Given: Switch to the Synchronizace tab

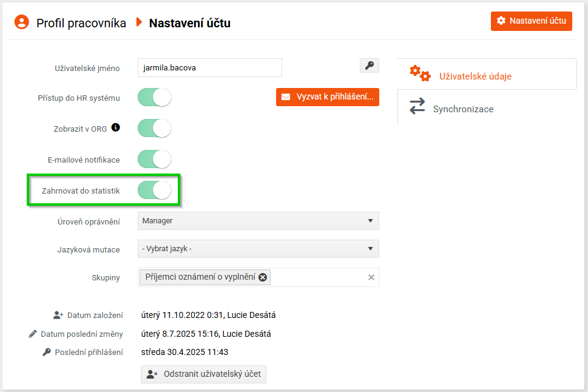Looking at the screenshot, I should pyautogui.click(x=487, y=107).
